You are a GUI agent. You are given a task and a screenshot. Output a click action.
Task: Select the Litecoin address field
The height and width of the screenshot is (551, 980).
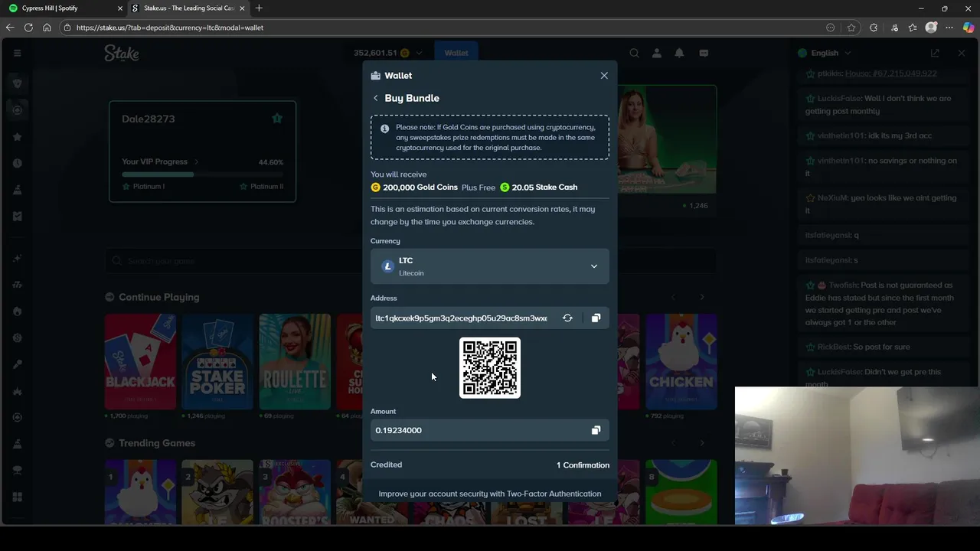click(x=462, y=318)
